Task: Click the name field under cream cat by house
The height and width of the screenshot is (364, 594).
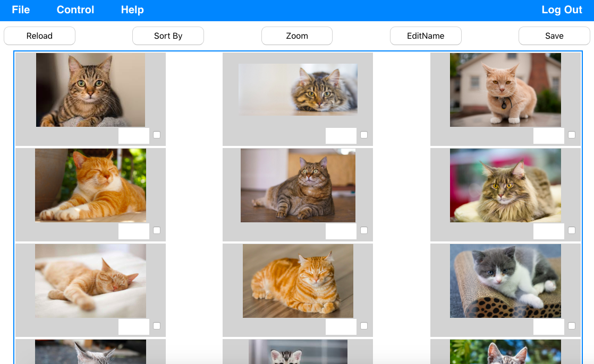Action: 549,136
